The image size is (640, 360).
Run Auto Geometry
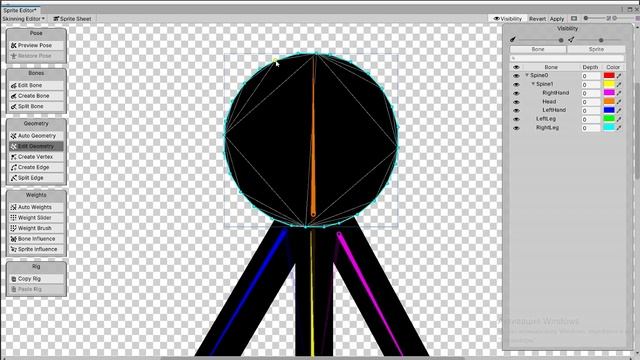click(x=36, y=136)
